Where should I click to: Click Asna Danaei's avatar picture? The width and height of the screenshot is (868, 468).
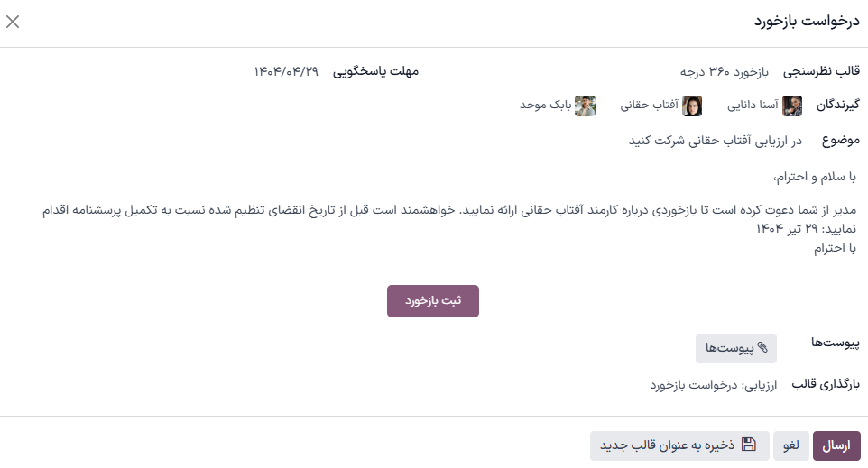click(x=792, y=106)
